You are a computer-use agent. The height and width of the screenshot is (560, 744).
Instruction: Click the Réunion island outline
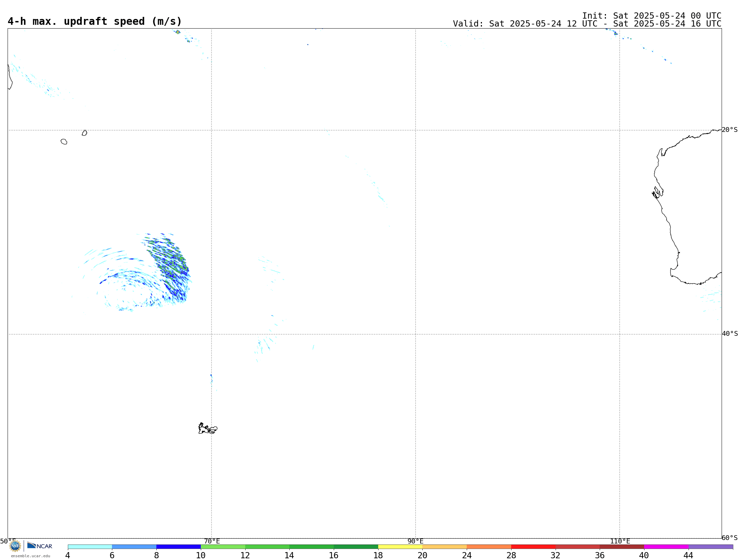coord(64,142)
